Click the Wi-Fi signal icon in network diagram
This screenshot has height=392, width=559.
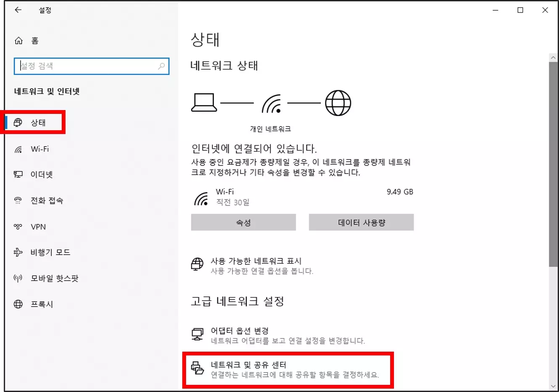coord(271,104)
